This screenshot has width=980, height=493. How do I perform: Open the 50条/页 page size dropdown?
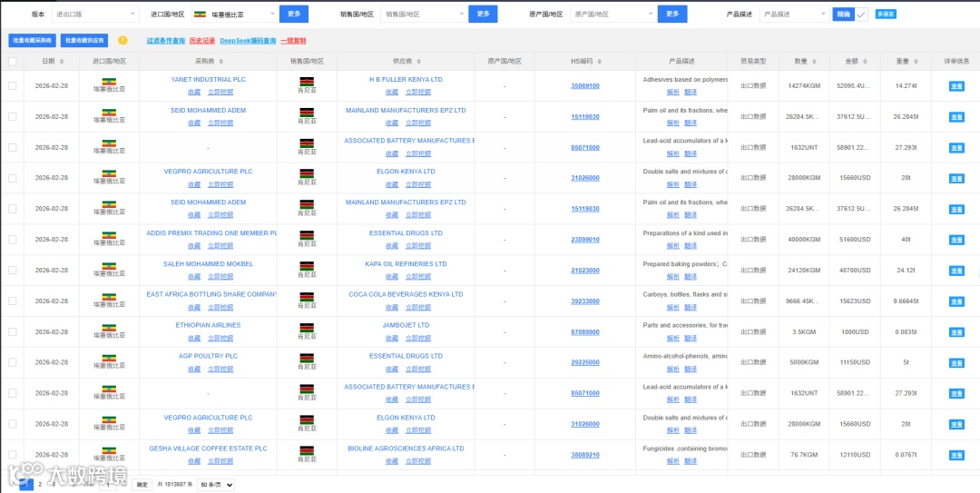click(x=216, y=485)
